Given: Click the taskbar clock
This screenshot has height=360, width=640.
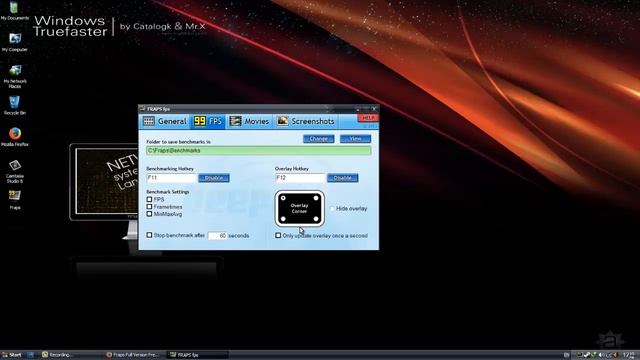Looking at the screenshot, I should [629, 356].
